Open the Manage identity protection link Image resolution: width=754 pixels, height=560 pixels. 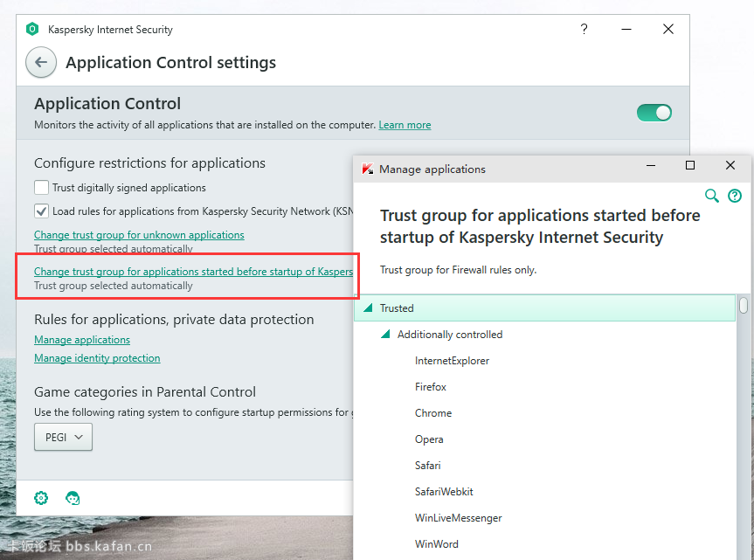97,358
